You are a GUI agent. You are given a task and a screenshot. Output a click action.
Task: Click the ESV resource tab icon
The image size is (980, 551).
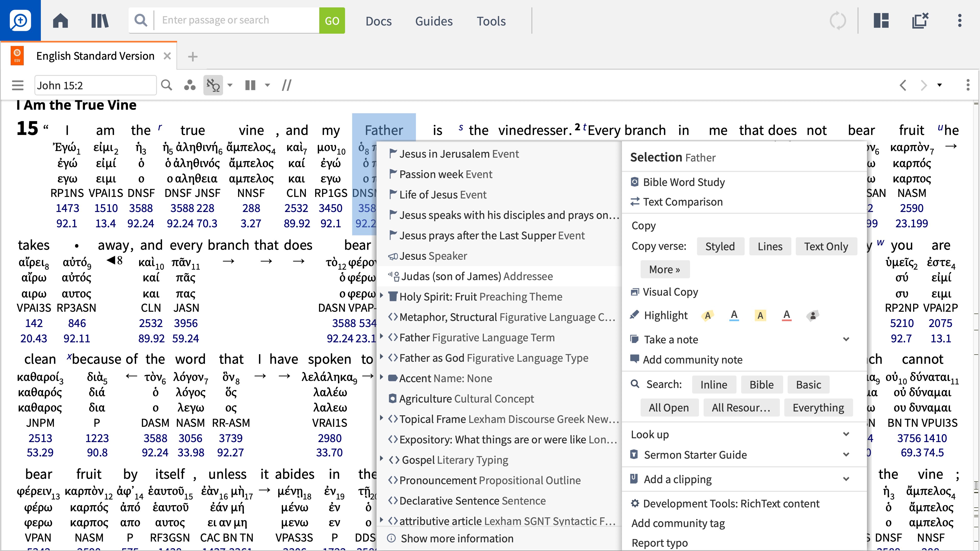(17, 56)
